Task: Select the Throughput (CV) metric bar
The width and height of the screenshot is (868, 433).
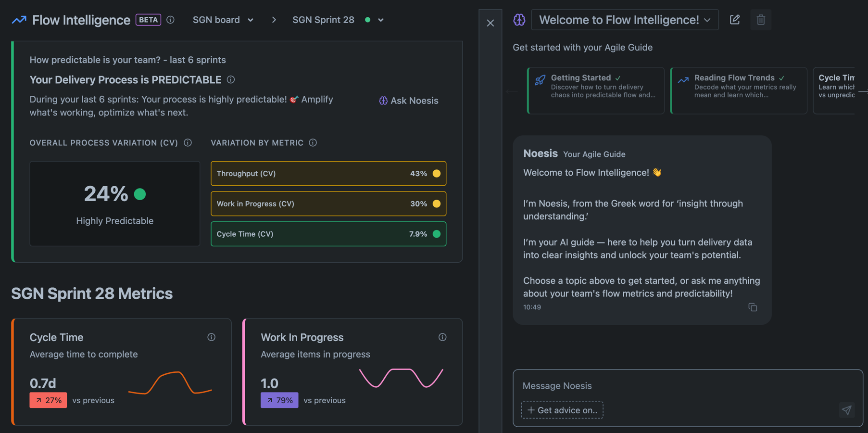Action: [328, 174]
